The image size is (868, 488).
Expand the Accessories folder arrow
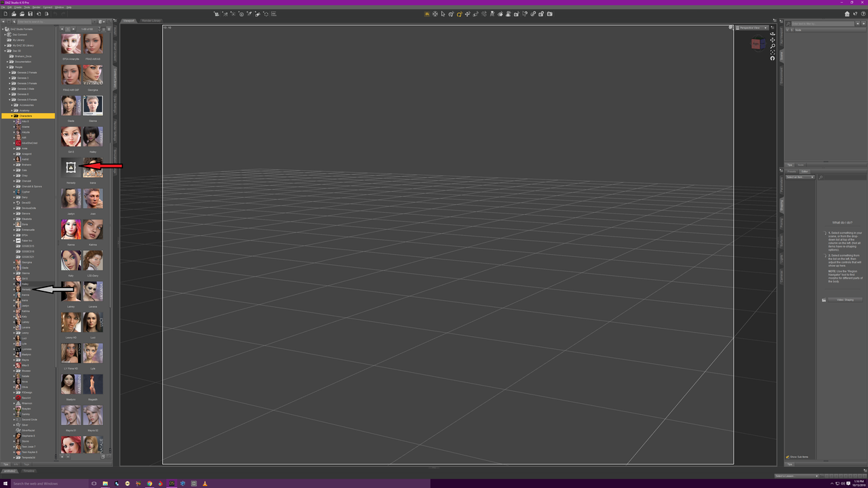(12, 105)
